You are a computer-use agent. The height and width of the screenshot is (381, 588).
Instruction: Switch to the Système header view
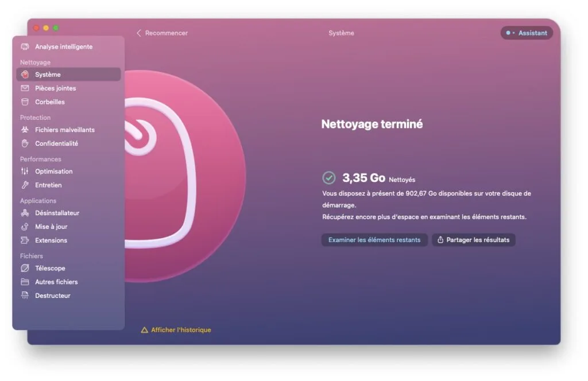tap(341, 33)
